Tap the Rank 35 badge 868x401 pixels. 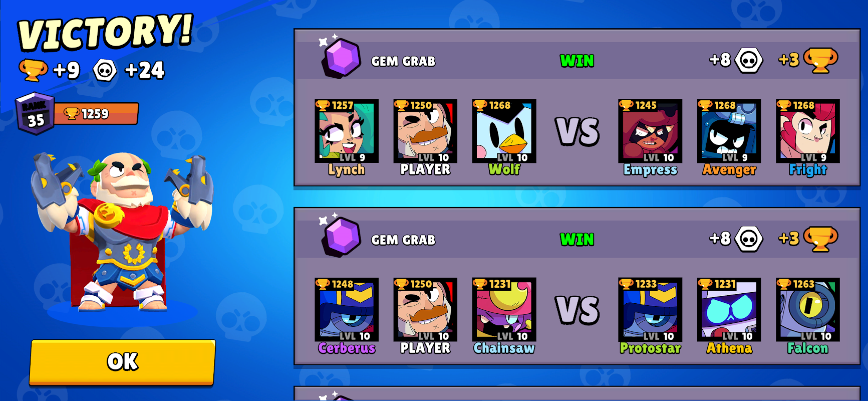click(35, 113)
